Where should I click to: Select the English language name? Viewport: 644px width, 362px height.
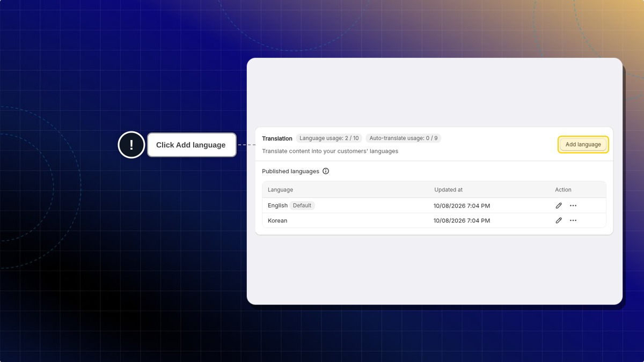point(277,205)
